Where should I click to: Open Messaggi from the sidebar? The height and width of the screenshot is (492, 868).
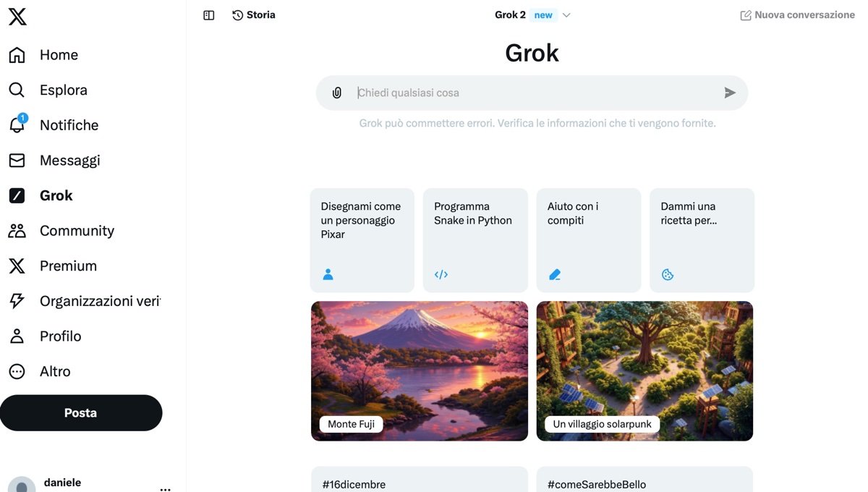[69, 160]
